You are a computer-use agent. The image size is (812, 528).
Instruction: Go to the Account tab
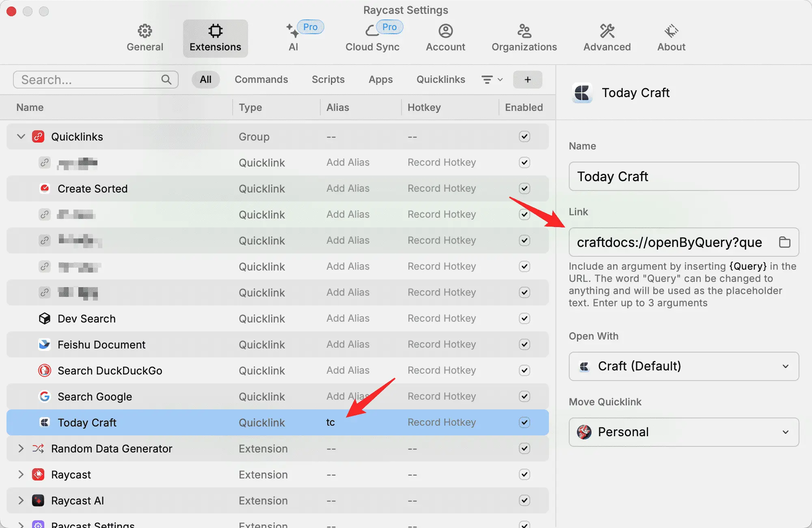pyautogui.click(x=445, y=38)
